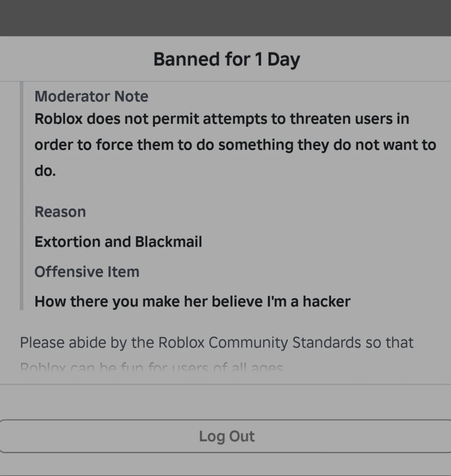Click "Please abide by" at the notice start
Viewport: 451px width, 476px height.
[73, 342]
